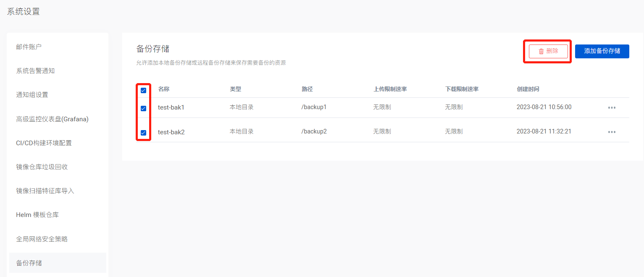Image resolution: width=644 pixels, height=277 pixels.
Task: Click the red 删除 delete button
Action: [x=548, y=51]
